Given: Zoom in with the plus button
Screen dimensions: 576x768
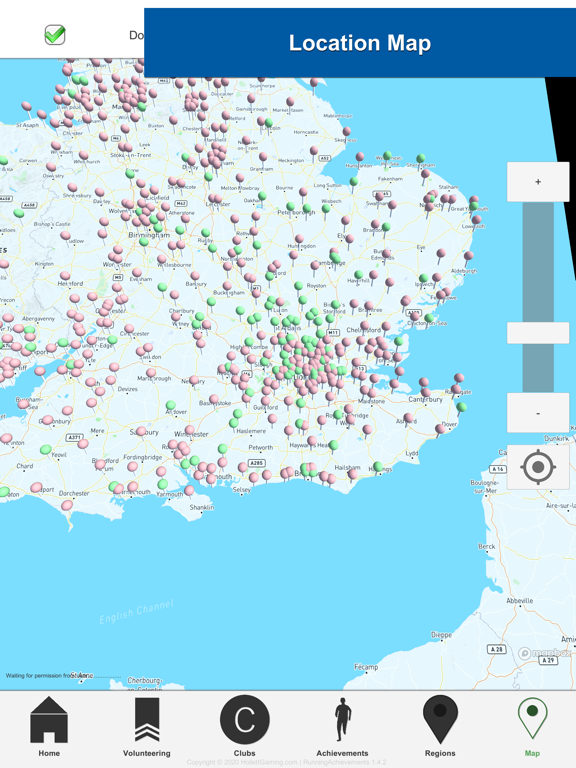Looking at the screenshot, I should 538,182.
